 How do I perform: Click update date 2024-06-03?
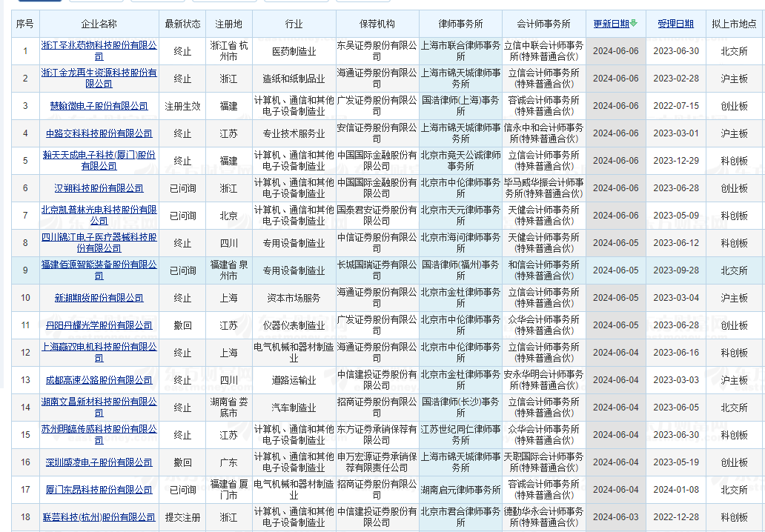pos(616,517)
